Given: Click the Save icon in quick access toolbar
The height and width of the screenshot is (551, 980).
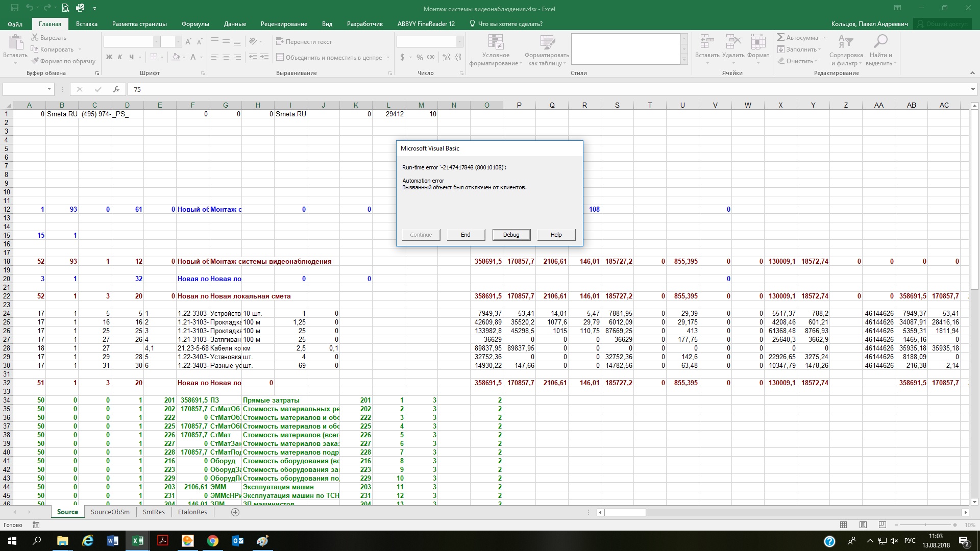Looking at the screenshot, I should tap(14, 8).
